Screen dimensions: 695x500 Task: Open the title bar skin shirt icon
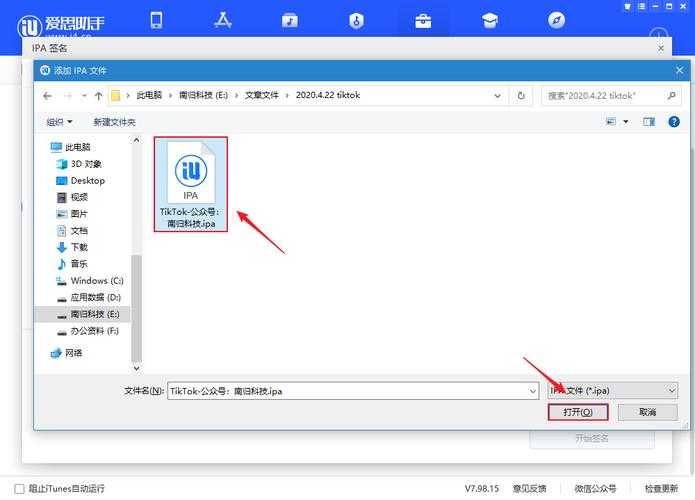click(x=627, y=6)
